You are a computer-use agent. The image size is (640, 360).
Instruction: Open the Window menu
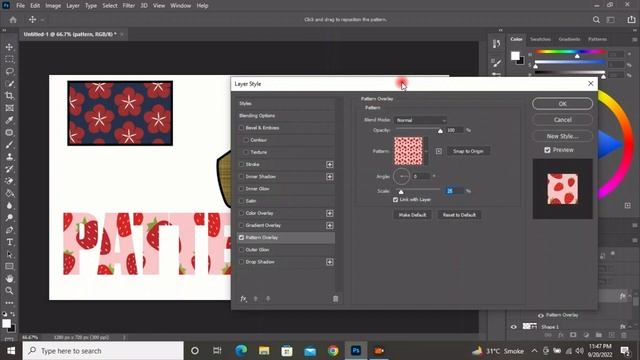pos(180,6)
